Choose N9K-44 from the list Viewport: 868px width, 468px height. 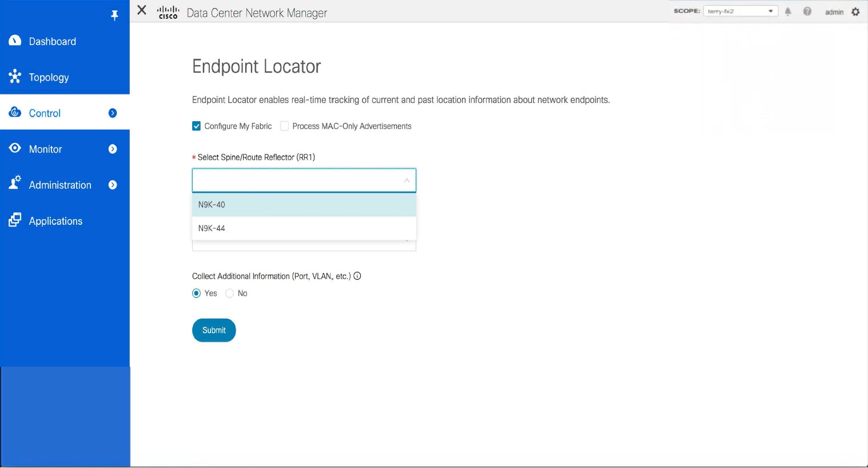(x=304, y=228)
